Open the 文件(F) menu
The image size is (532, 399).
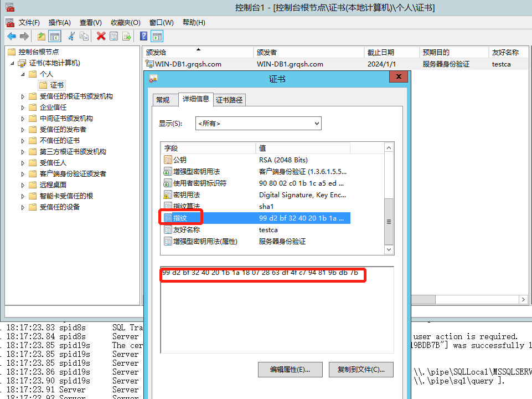pos(29,23)
